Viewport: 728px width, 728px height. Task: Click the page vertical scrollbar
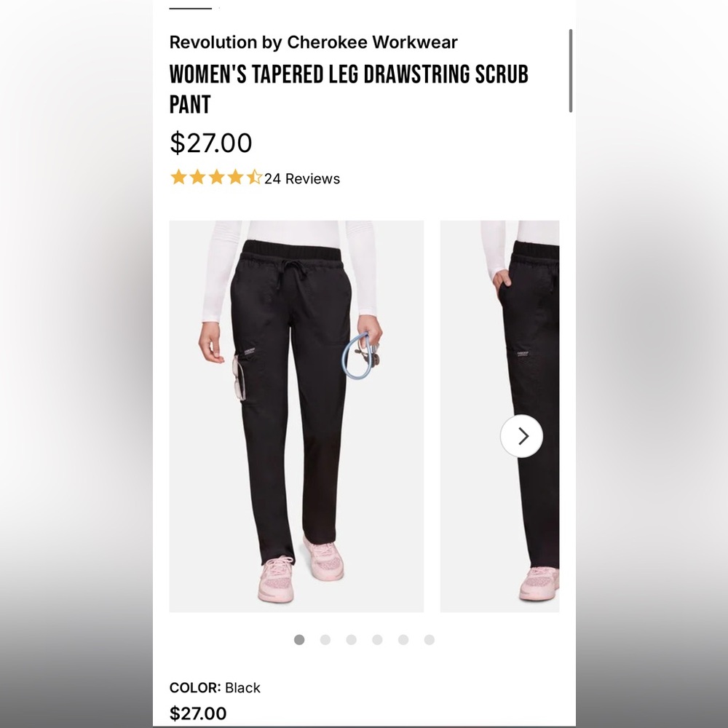coord(571,71)
